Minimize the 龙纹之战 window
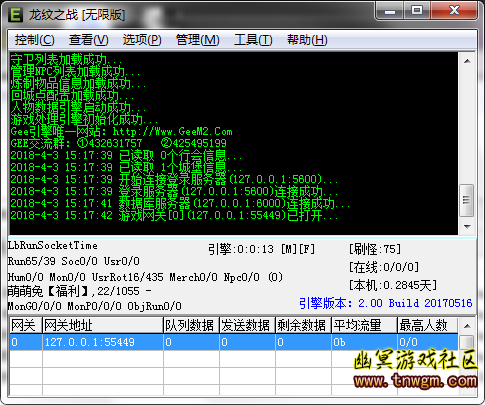This screenshot has height=405, width=485. [x=390, y=11]
